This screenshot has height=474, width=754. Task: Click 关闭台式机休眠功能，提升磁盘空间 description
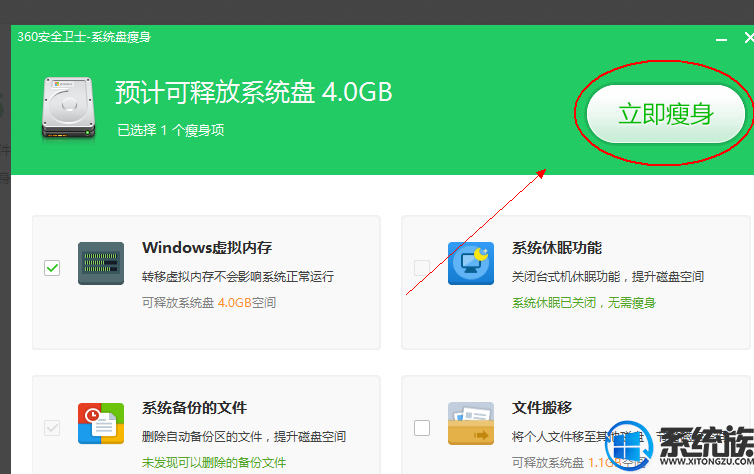[608, 277]
